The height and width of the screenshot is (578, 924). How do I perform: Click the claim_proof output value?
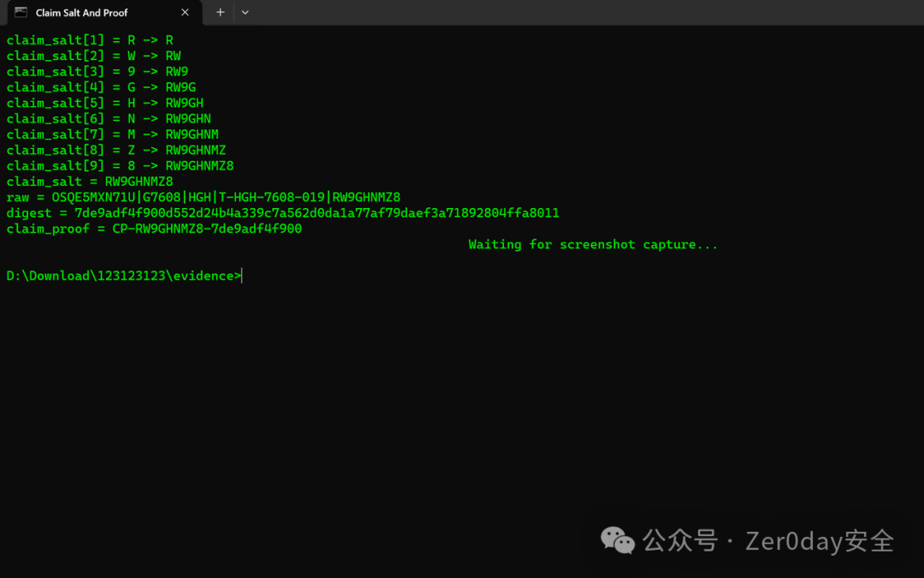[x=207, y=229]
